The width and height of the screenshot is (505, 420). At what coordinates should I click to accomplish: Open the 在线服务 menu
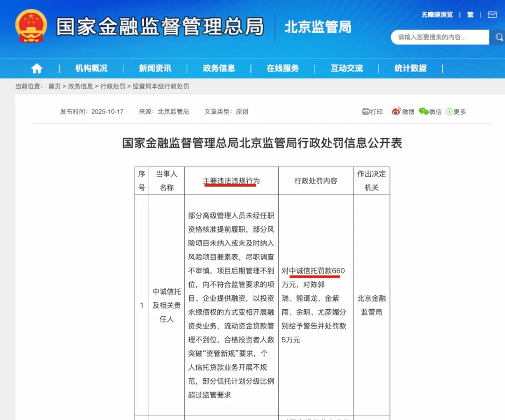pyautogui.click(x=282, y=68)
